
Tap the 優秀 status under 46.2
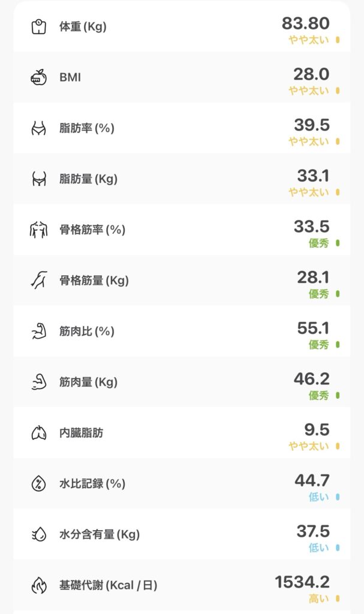(319, 396)
